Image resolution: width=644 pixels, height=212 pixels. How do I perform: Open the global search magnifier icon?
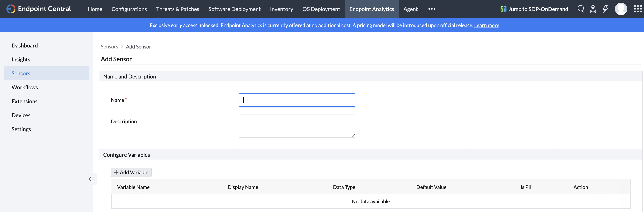(x=581, y=9)
